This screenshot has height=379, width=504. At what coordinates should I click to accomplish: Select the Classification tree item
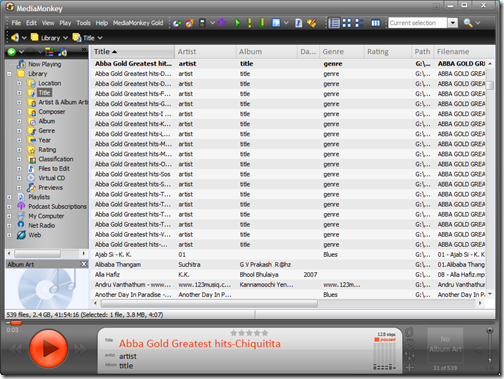[x=56, y=159]
